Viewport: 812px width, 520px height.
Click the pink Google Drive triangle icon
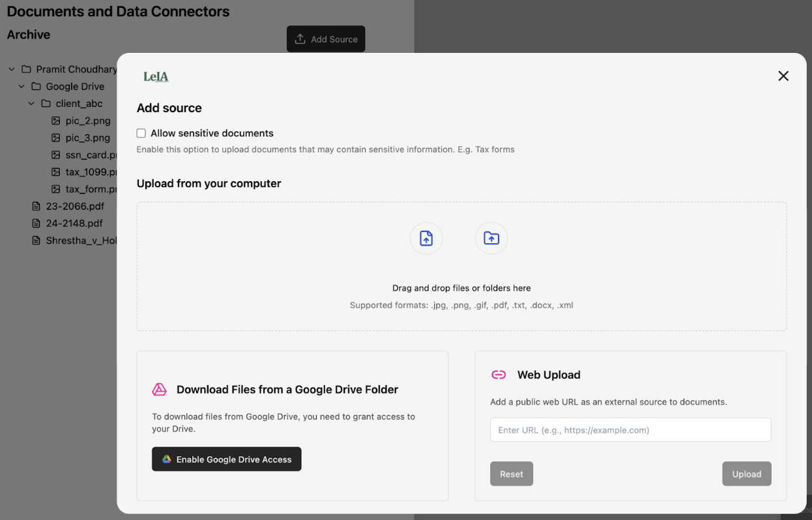tap(159, 390)
